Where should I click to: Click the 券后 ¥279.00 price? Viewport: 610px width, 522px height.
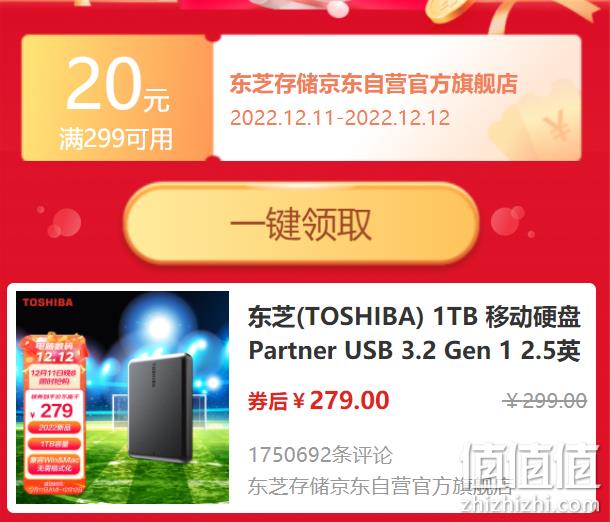(x=319, y=401)
